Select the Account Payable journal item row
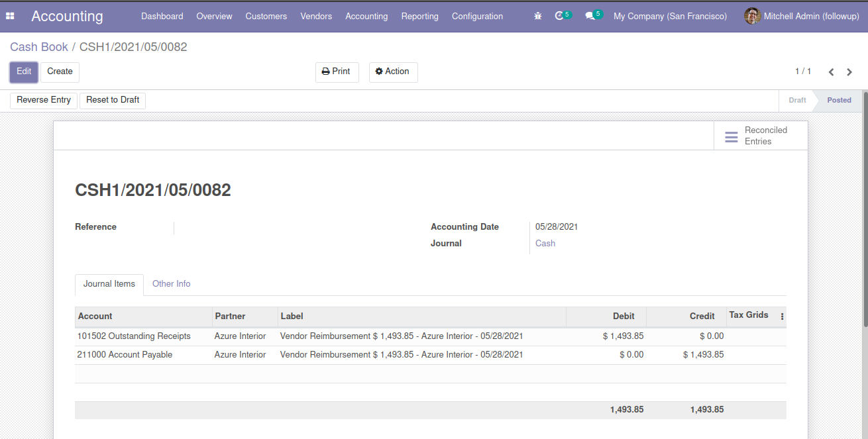 click(125, 355)
